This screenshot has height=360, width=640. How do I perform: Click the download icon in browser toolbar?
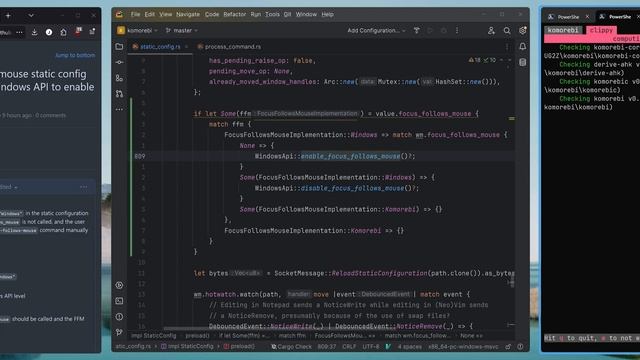click(34, 32)
